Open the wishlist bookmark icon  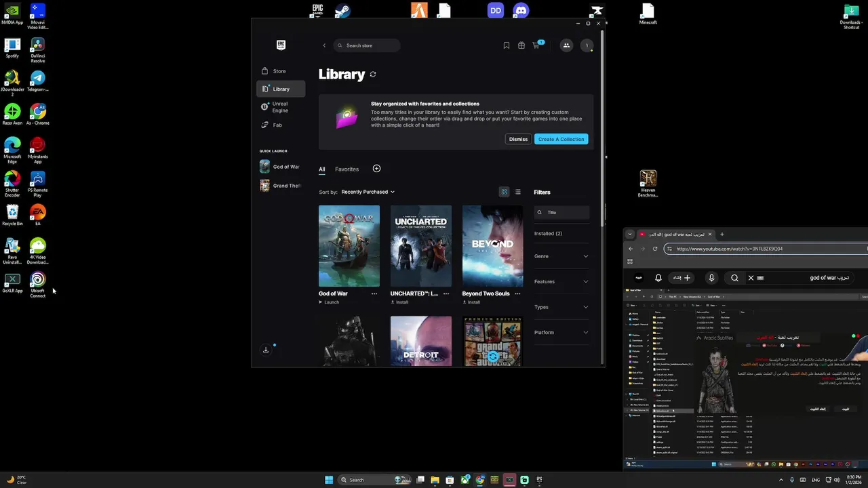[506, 45]
